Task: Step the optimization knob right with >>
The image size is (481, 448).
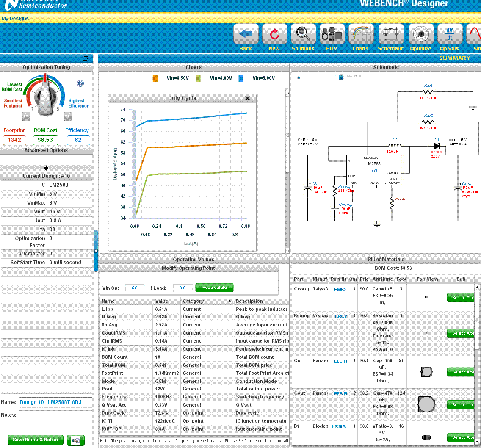Action: pyautogui.click(x=67, y=116)
